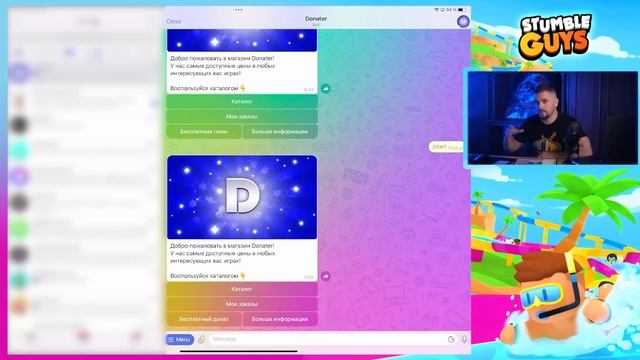
Task: Tap the Donater chat title
Action: (x=316, y=19)
